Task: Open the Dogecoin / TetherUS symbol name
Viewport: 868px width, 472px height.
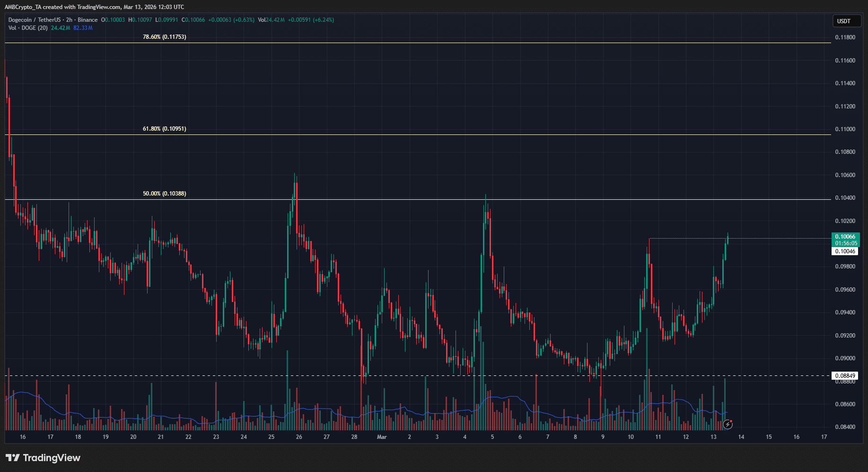Action: (x=35, y=20)
